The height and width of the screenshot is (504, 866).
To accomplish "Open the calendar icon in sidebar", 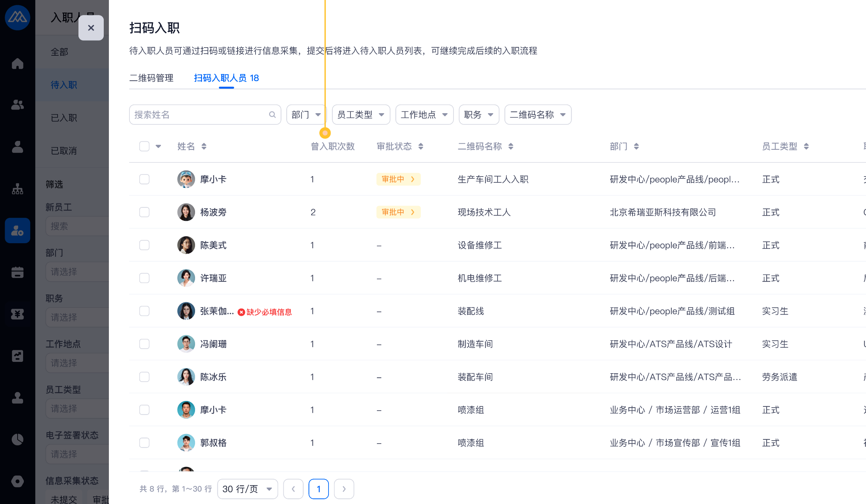I will (17, 272).
